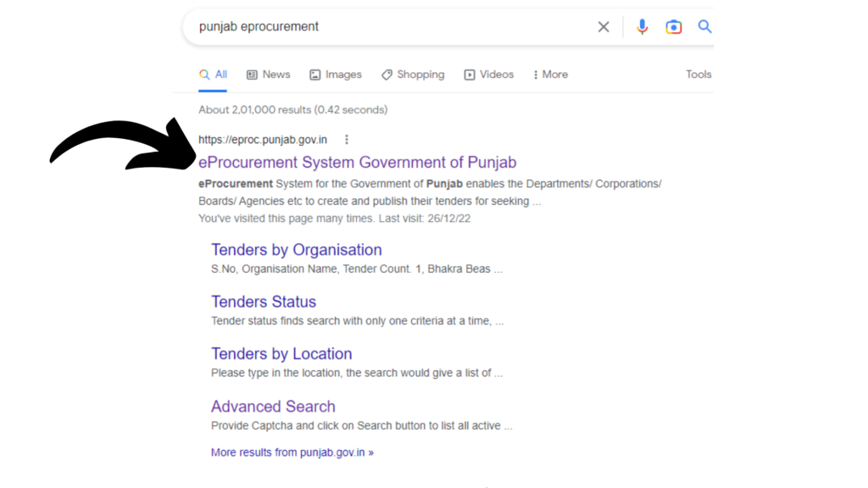Viewport: 868px width, 488px height.
Task: Expand the More search filters menu
Action: pos(550,75)
